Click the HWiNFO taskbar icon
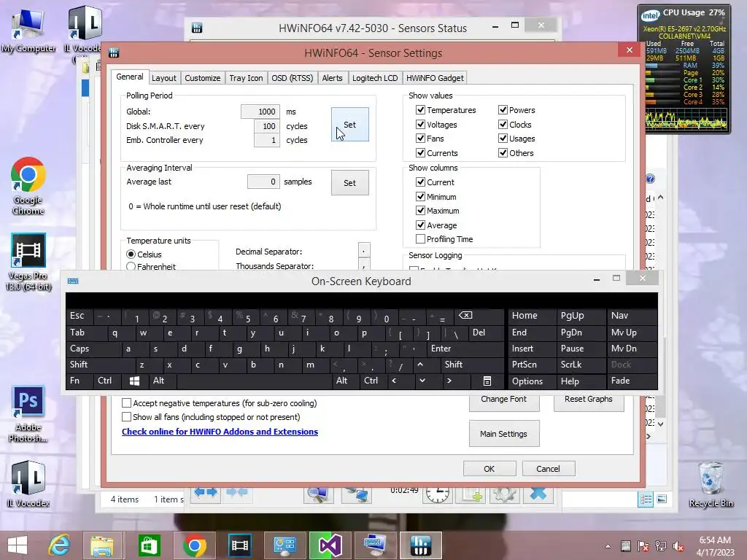 pyautogui.click(x=421, y=545)
